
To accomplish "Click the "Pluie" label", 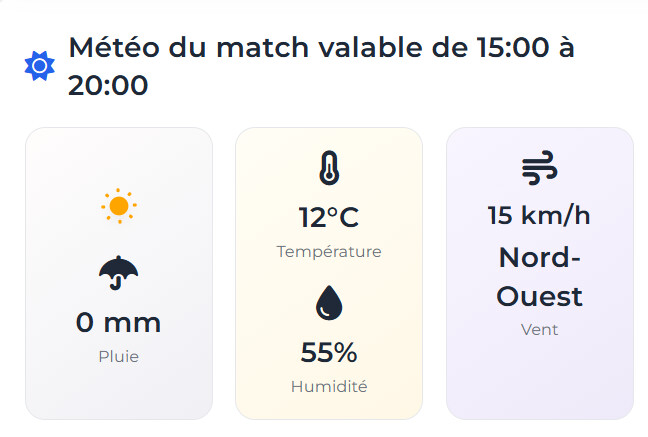I will tap(119, 356).
